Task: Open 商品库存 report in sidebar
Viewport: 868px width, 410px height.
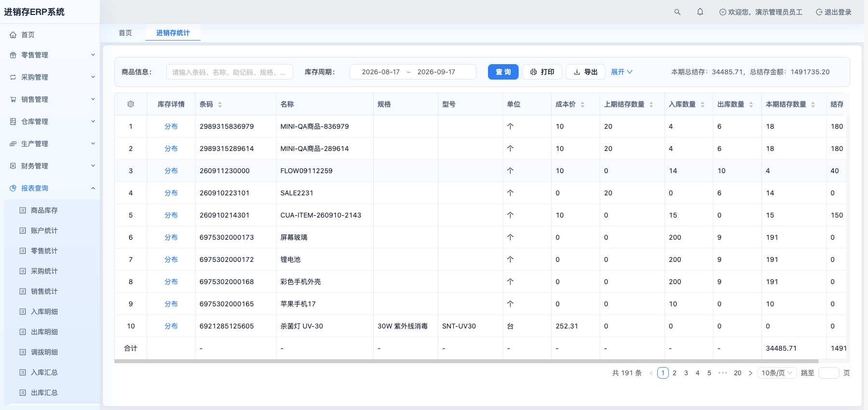Action: pyautogui.click(x=44, y=210)
